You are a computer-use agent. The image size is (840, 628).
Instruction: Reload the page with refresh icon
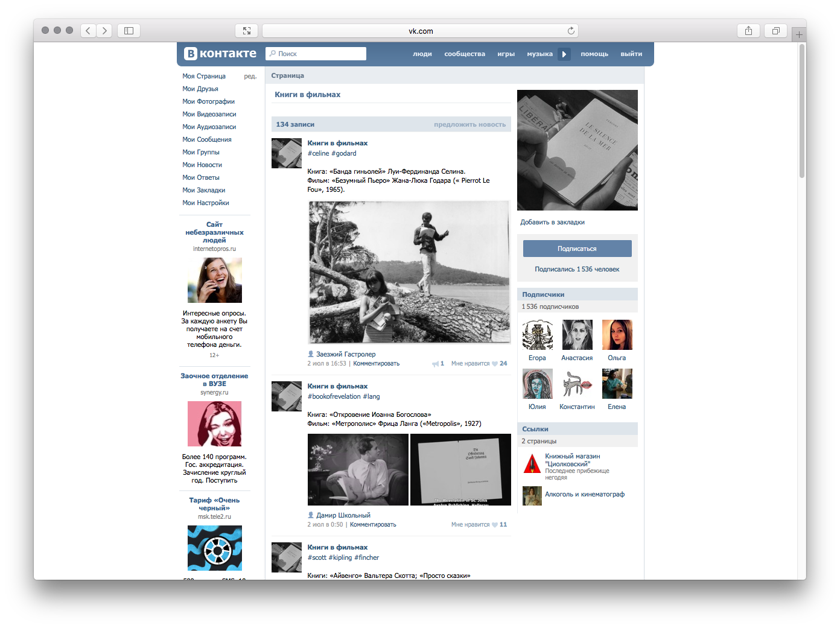coord(571,31)
